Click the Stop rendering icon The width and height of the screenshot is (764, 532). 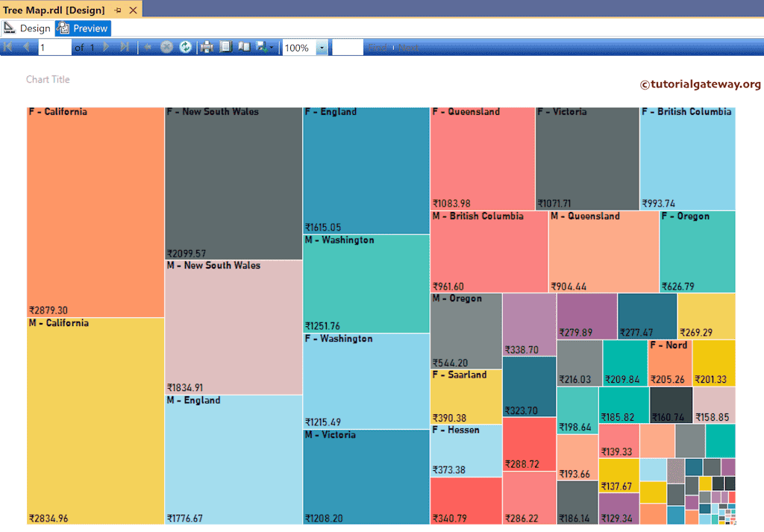pyautogui.click(x=166, y=47)
